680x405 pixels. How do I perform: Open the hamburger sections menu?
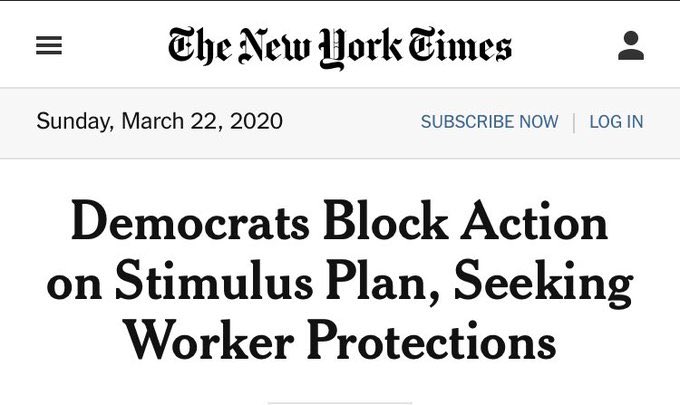click(49, 46)
